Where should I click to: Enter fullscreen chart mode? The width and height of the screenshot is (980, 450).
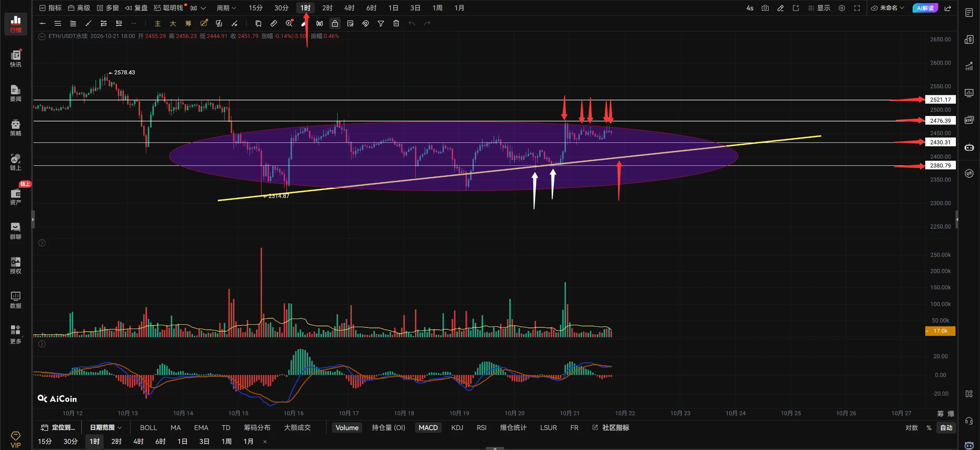click(x=857, y=8)
